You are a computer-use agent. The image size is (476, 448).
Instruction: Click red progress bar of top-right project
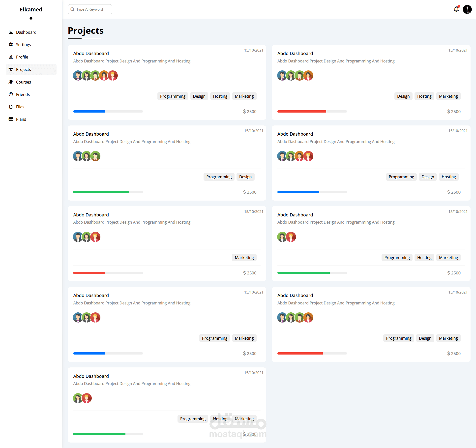(x=301, y=112)
